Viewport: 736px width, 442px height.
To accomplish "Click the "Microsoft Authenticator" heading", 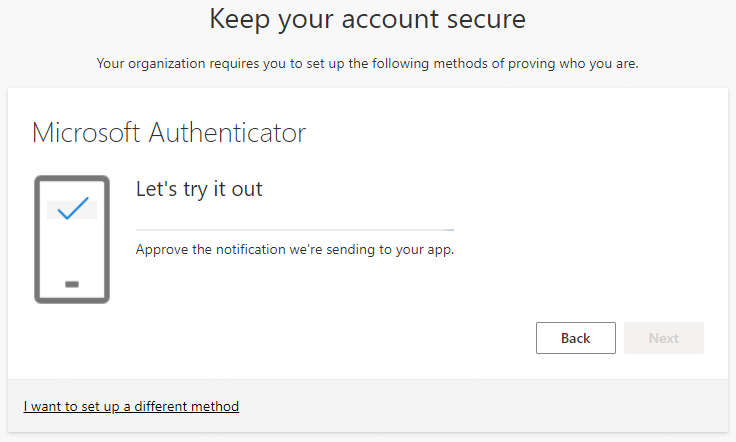I will 169,132.
